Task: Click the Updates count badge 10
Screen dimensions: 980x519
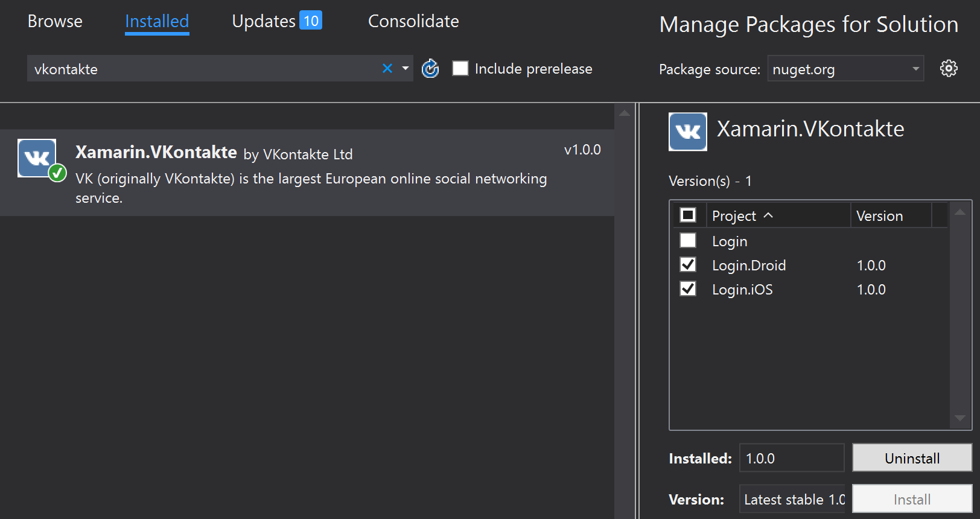Action: tap(311, 21)
